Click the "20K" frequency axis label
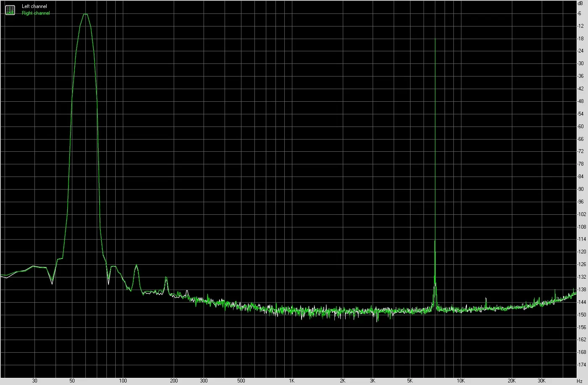The width and height of the screenshot is (588, 385). pyautogui.click(x=511, y=381)
